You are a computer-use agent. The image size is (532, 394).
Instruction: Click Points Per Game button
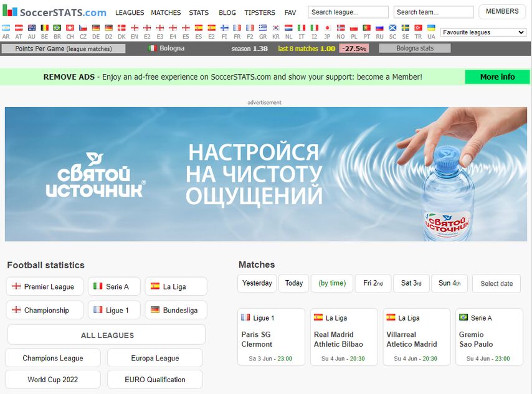click(x=64, y=49)
